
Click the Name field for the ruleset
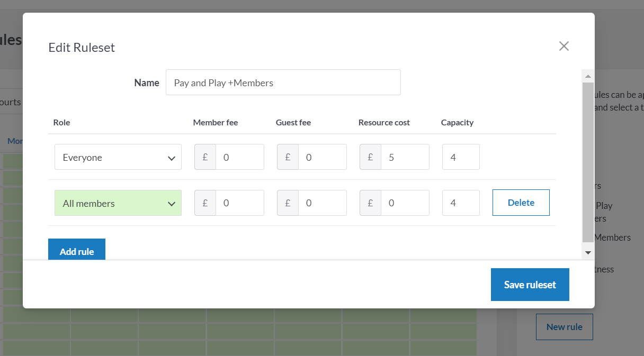pyautogui.click(x=283, y=83)
